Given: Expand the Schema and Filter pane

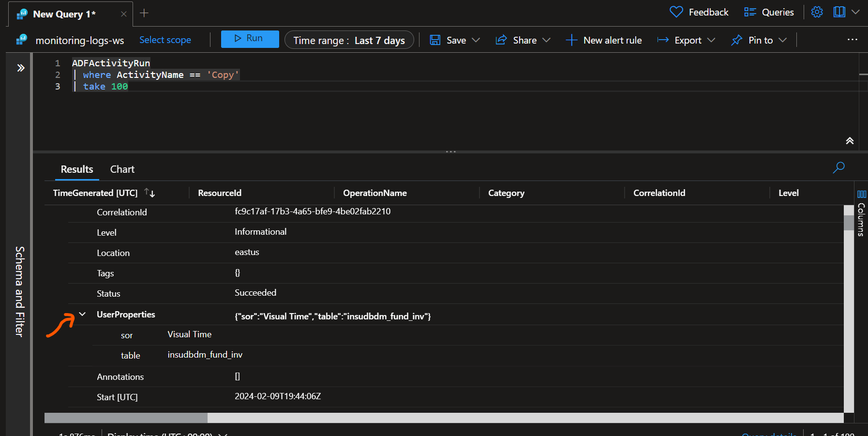Looking at the screenshot, I should (20, 68).
